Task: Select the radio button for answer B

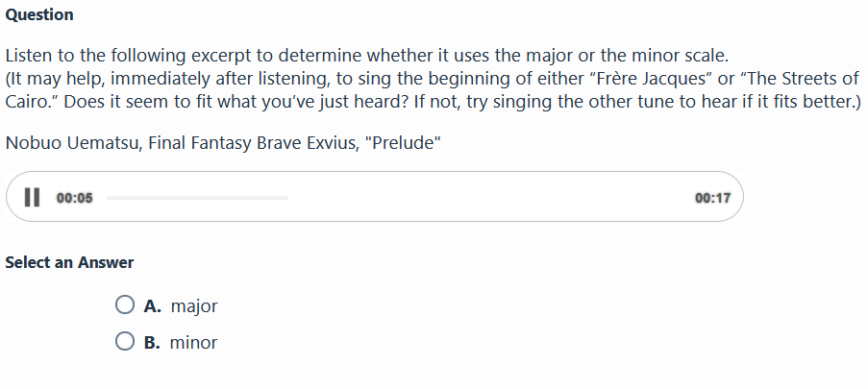Action: tap(124, 341)
